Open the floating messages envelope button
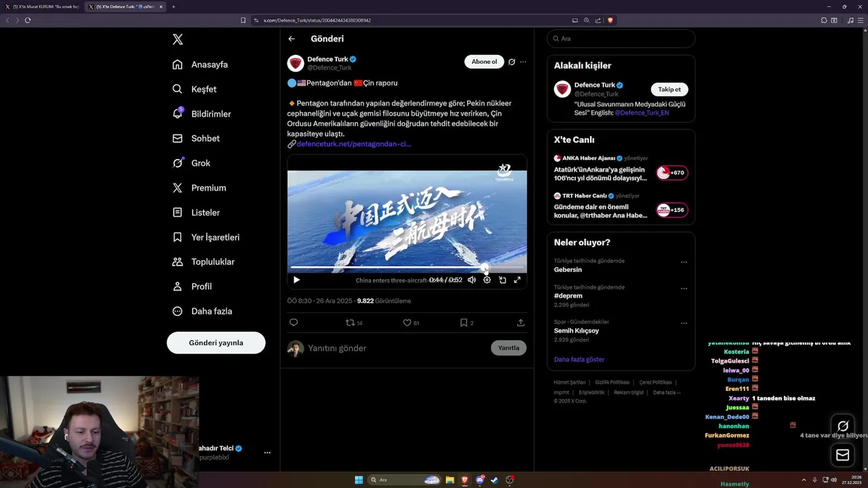868x488 pixels. coord(843,455)
